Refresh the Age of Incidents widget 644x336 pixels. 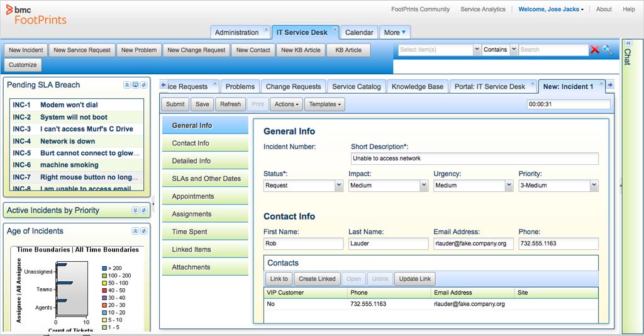[144, 232]
